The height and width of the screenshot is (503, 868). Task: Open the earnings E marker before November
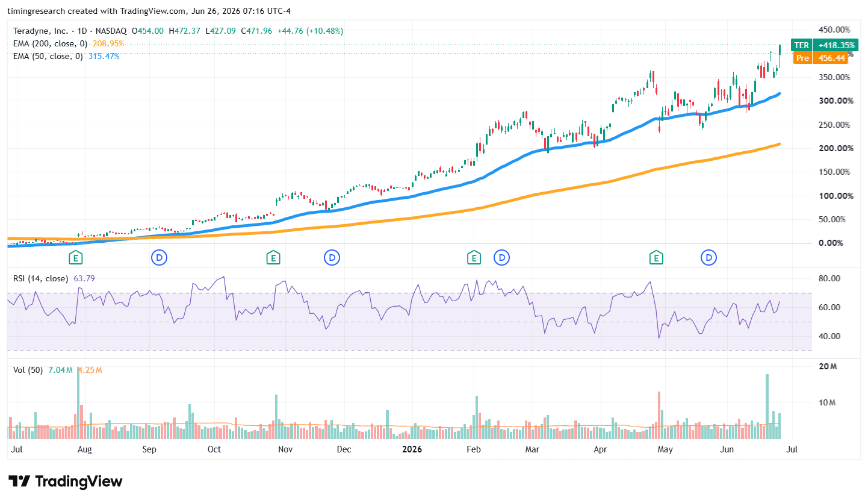273,258
